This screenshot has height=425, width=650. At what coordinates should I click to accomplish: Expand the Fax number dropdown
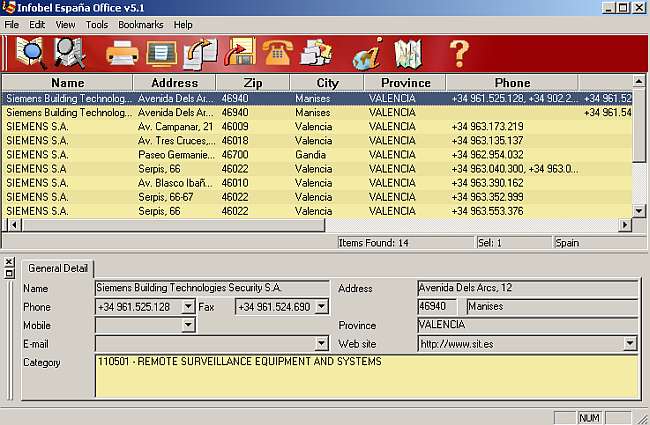tap(321, 306)
